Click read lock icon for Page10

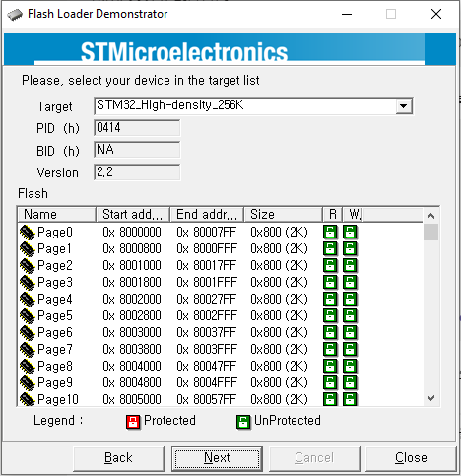330,399
